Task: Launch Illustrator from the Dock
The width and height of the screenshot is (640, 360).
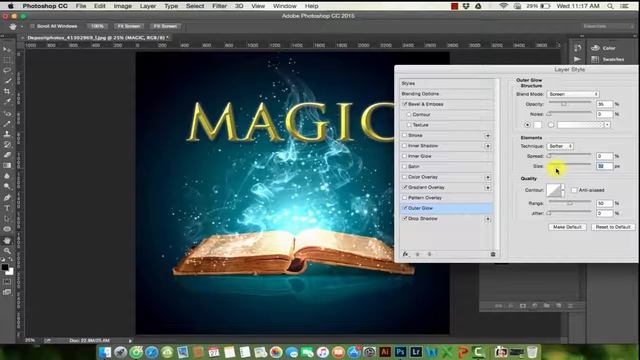Action: click(384, 352)
